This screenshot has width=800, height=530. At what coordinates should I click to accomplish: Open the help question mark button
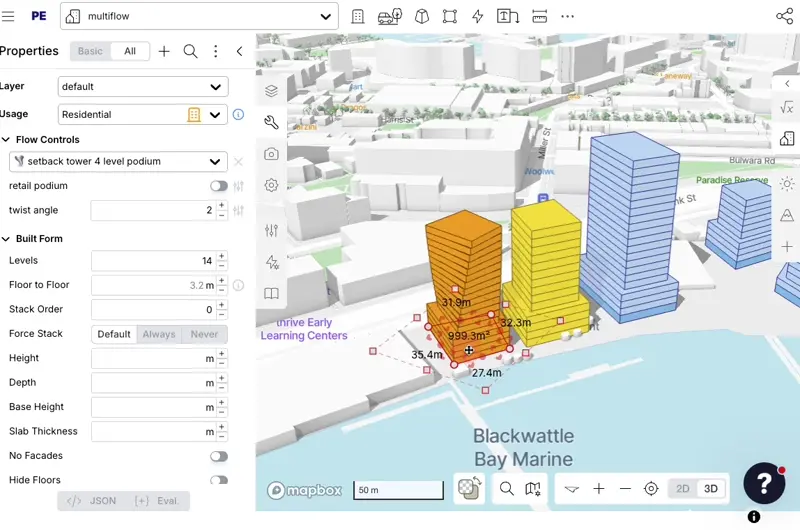763,483
